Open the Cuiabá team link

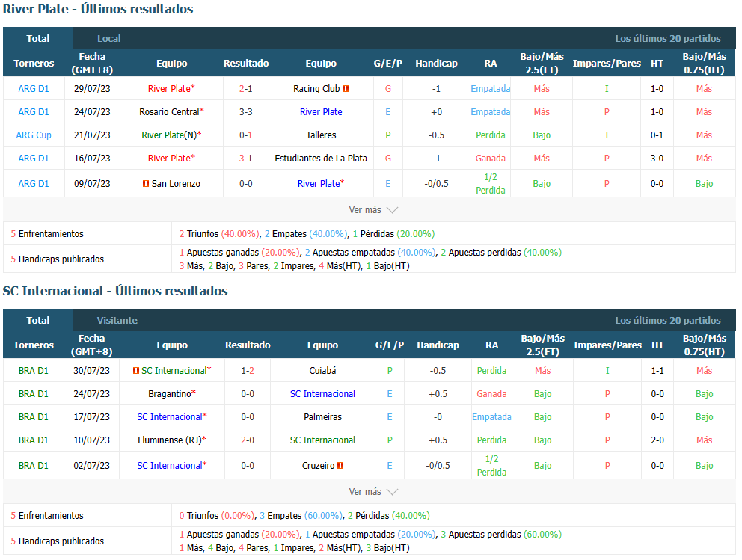[x=322, y=371]
